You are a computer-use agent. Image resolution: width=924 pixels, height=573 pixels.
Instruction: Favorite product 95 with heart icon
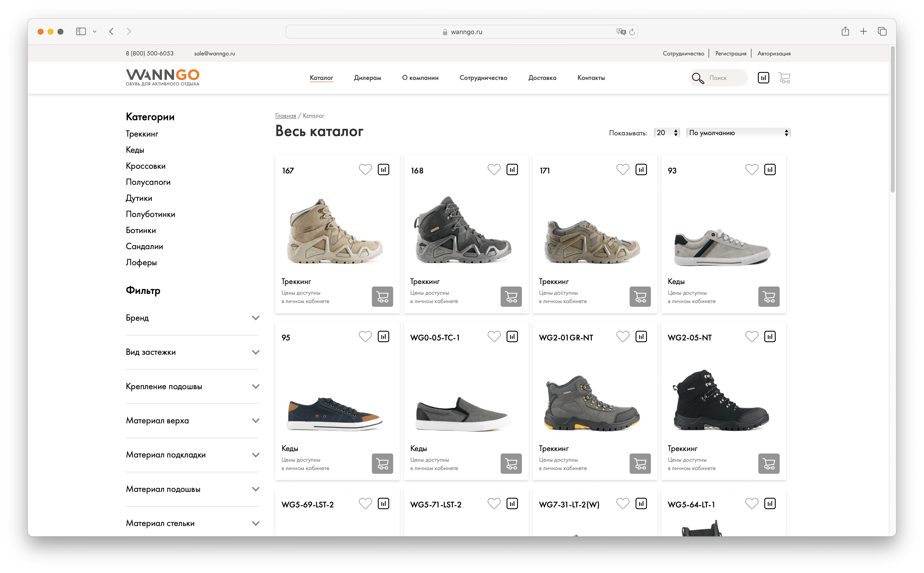(365, 336)
